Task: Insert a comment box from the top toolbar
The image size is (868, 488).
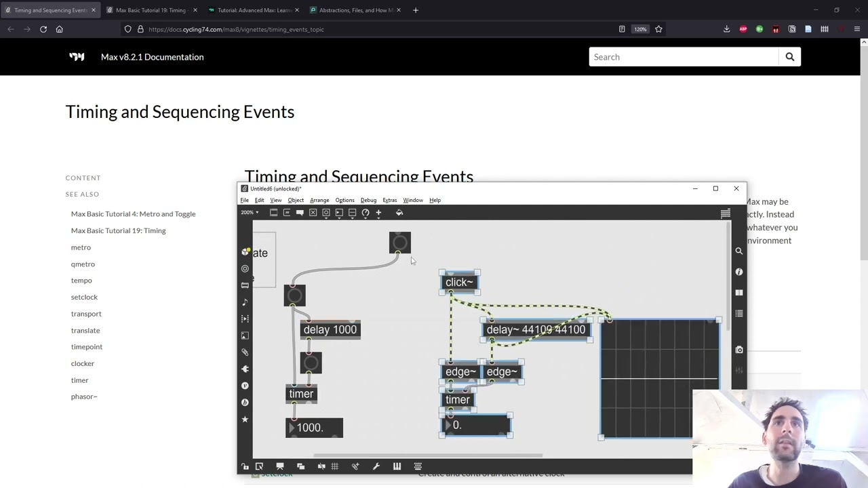Action: [300, 213]
